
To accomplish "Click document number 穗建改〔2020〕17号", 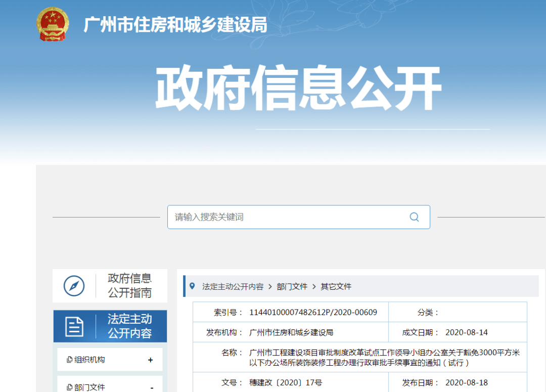I will [286, 382].
